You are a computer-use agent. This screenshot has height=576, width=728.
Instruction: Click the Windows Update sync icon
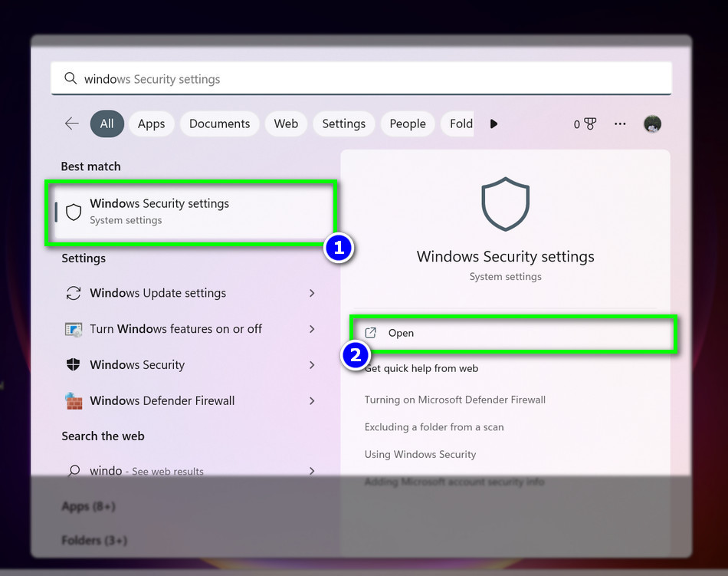[74, 293]
